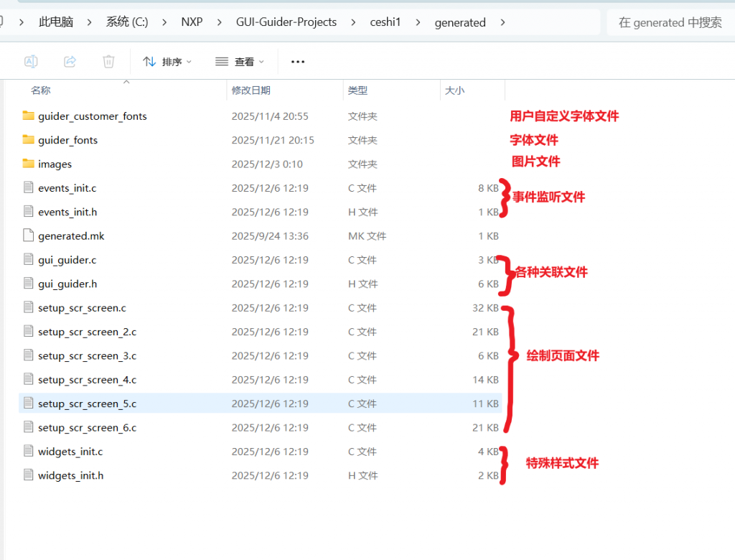
Task: Click the rename icon in toolbar
Action: 31,62
